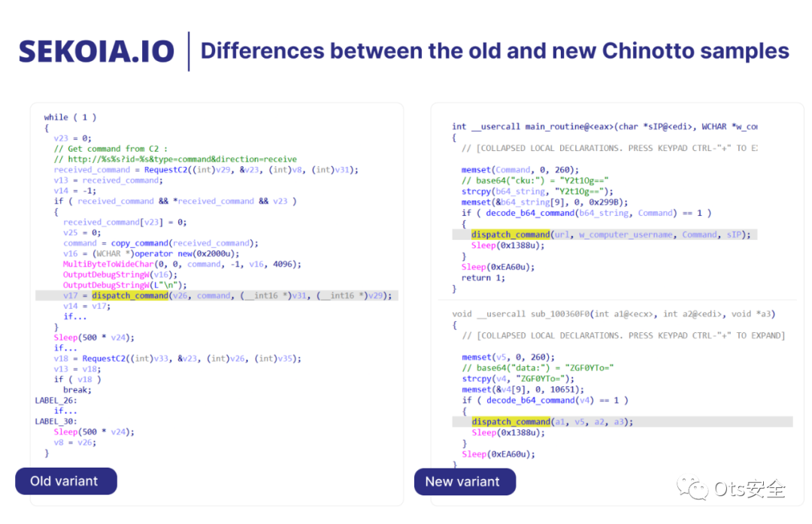The image size is (812, 524).
Task: Click the OutputDebugStringW(L"\n") line
Action: pyautogui.click(x=125, y=285)
